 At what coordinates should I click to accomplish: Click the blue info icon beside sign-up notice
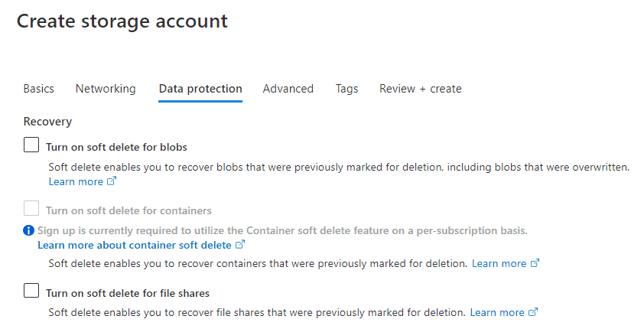click(x=28, y=230)
